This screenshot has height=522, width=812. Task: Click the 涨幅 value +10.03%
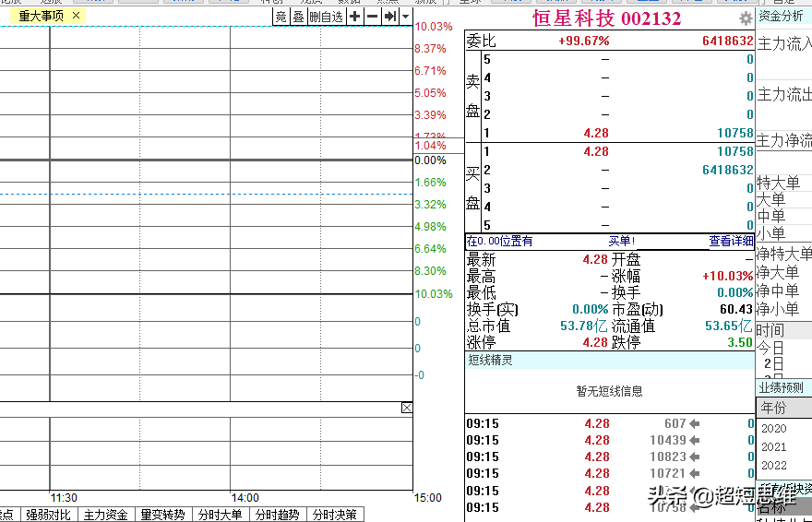tap(728, 276)
